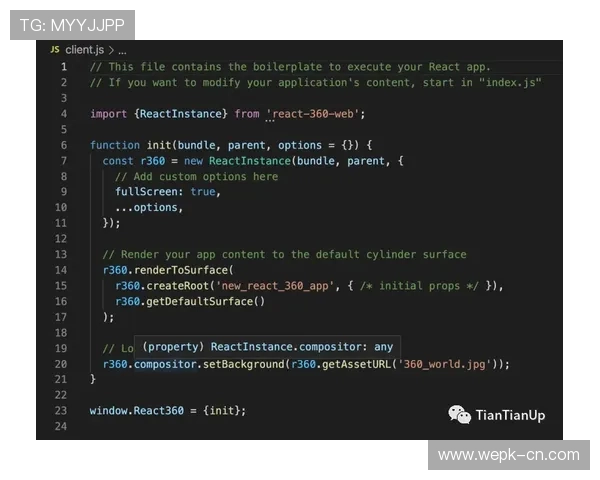Image resolution: width=600 pixels, height=480 pixels.
Task: Click line number 23 in the gutter
Action: [61, 411]
